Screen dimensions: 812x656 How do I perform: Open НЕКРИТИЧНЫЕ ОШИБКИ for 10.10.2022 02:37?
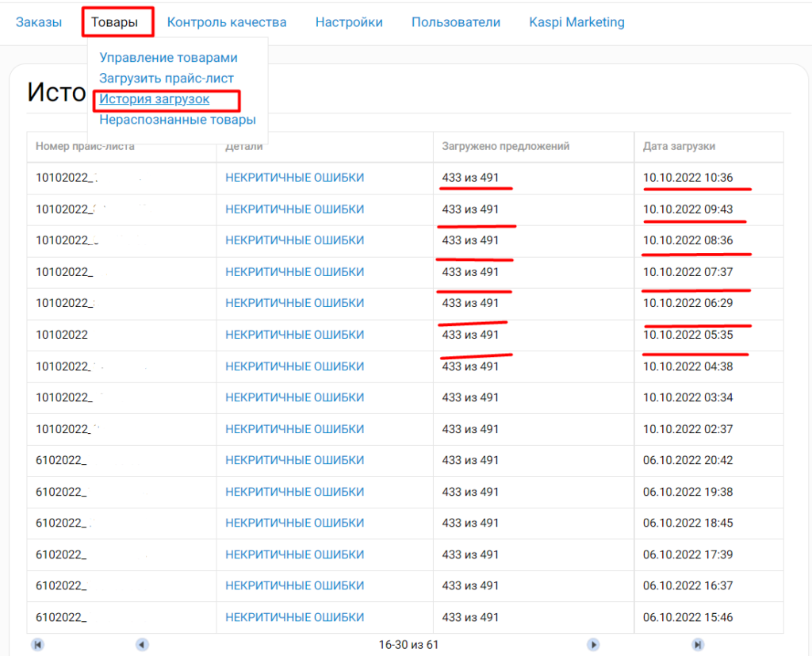click(295, 429)
